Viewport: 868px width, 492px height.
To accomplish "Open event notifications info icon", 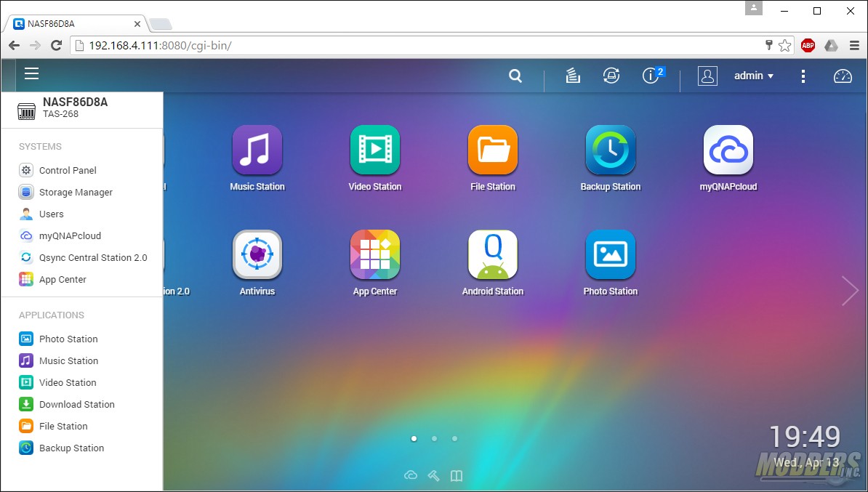I will click(652, 75).
